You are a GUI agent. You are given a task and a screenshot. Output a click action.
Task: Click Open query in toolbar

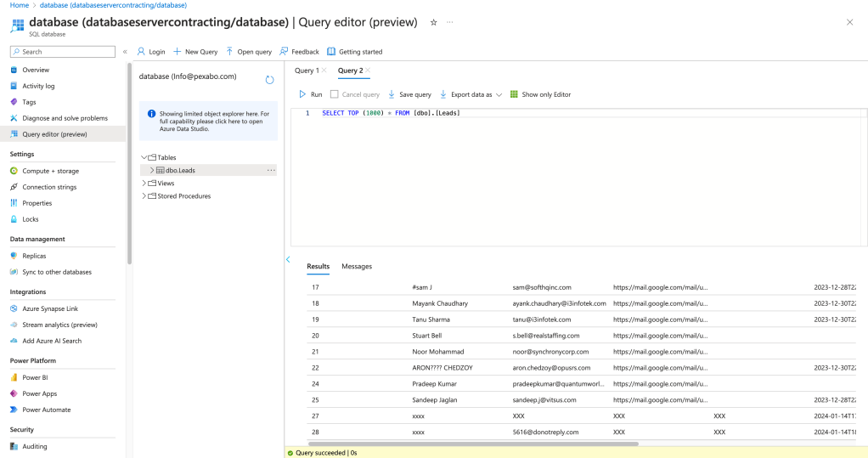249,52
